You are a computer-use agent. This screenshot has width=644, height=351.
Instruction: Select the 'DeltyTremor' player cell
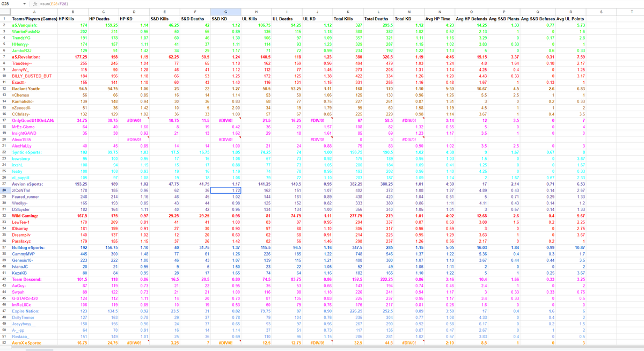34,317
